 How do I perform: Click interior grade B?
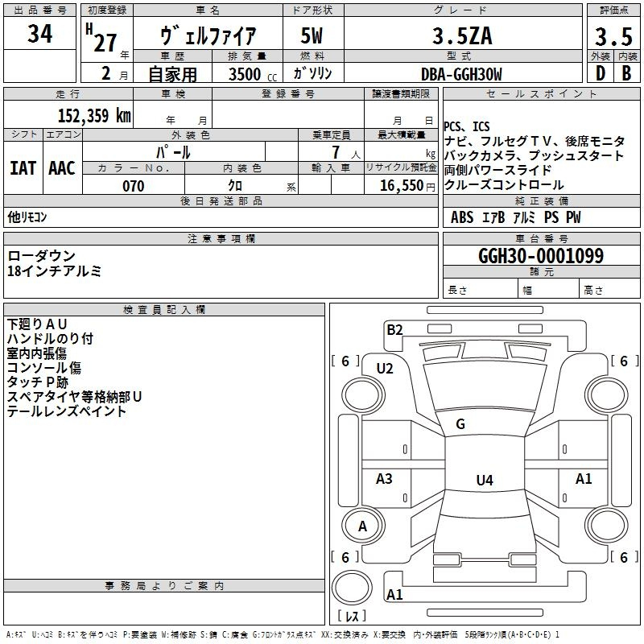click(x=626, y=73)
